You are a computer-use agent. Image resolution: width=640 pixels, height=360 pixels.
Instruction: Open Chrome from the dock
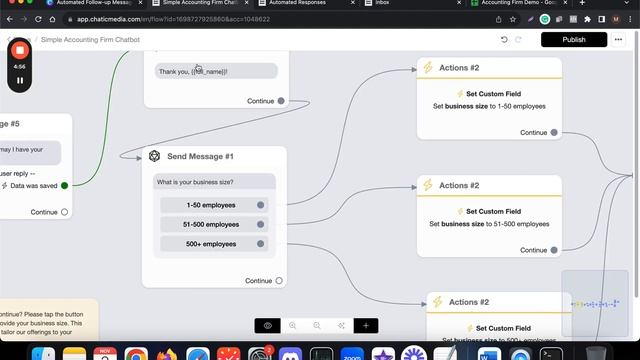136,353
